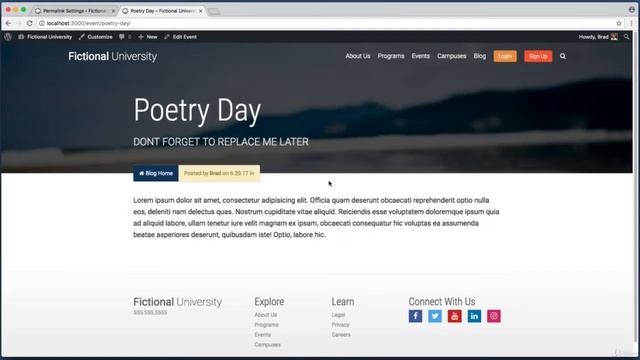Open footer About Us link
Screen dimensions: 640x360
click(266, 315)
